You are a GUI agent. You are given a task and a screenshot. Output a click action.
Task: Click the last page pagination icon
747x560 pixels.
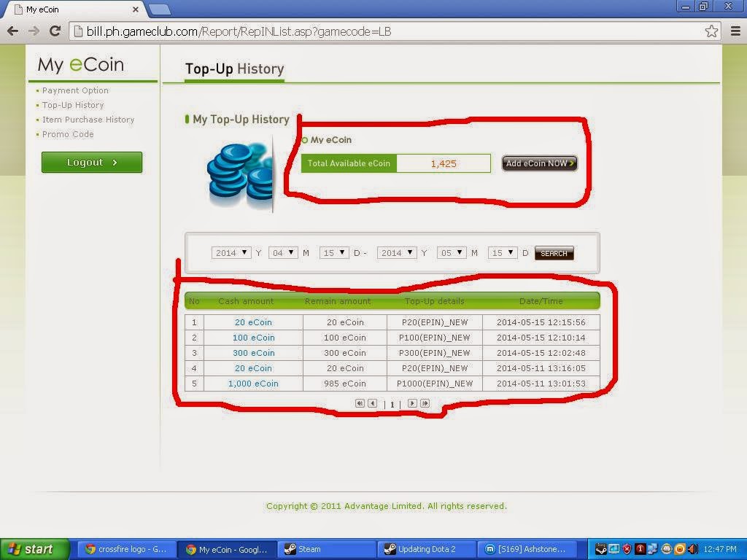click(x=425, y=403)
